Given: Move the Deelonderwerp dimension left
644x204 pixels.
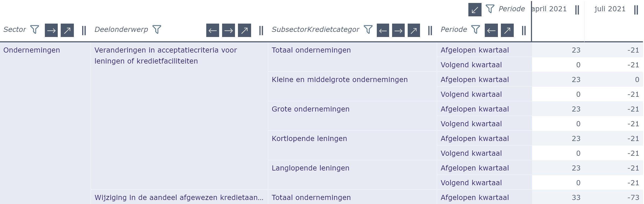Looking at the screenshot, I should (213, 30).
